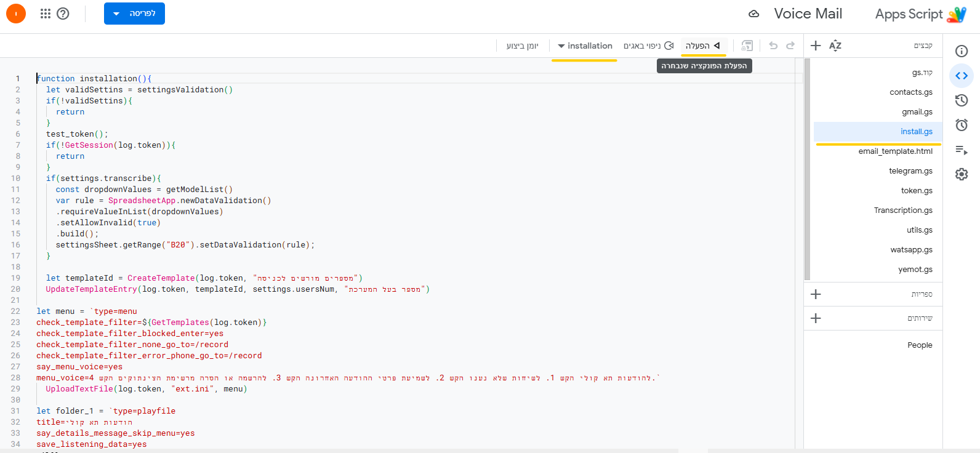Click getModelList() on line 11
The width and height of the screenshot is (980, 453).
pos(199,189)
